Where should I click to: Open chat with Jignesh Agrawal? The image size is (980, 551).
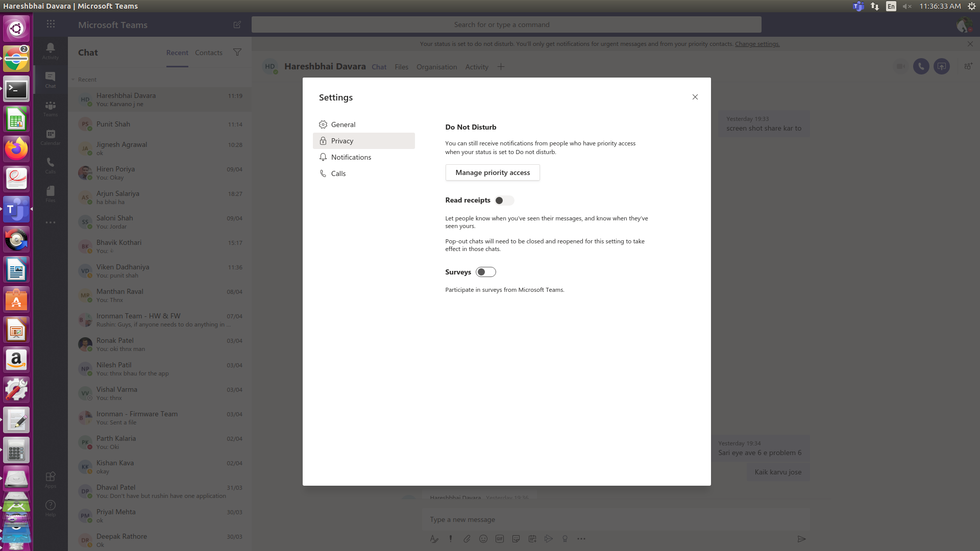point(160,148)
